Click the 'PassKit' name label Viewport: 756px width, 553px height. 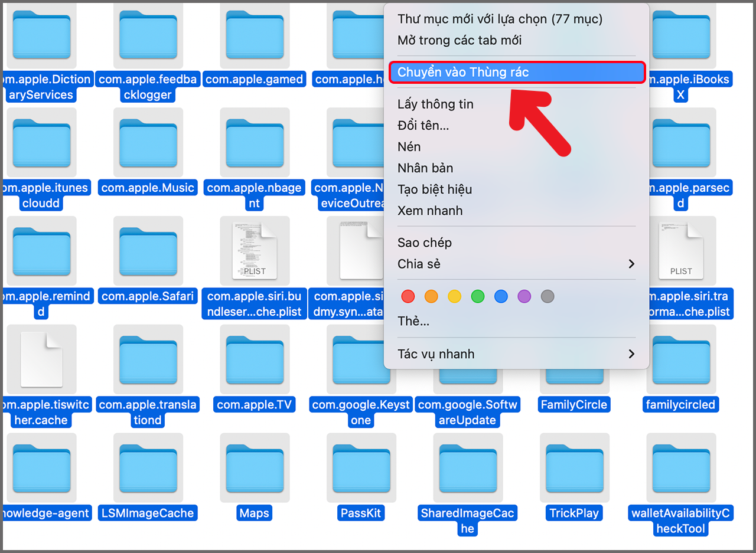pyautogui.click(x=361, y=513)
